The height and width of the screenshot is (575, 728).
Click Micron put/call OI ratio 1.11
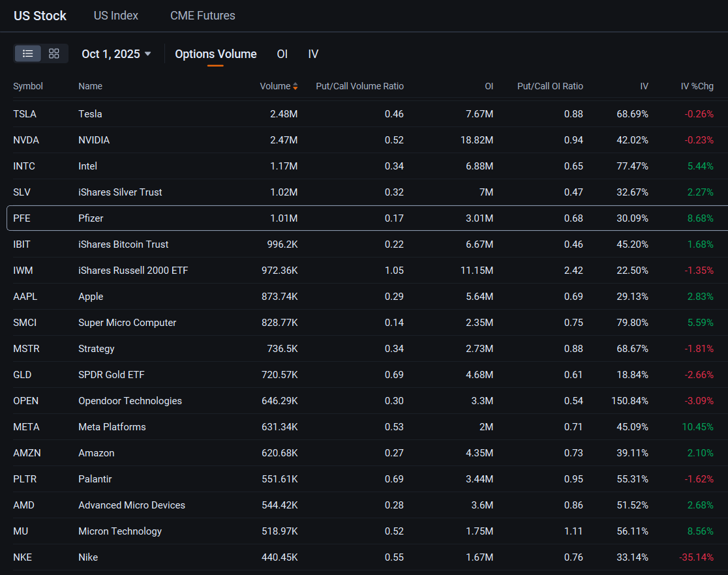pos(573,531)
